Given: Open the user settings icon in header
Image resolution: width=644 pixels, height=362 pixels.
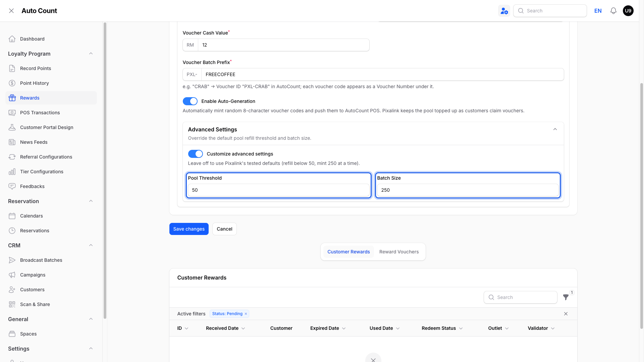Looking at the screenshot, I should [x=504, y=11].
